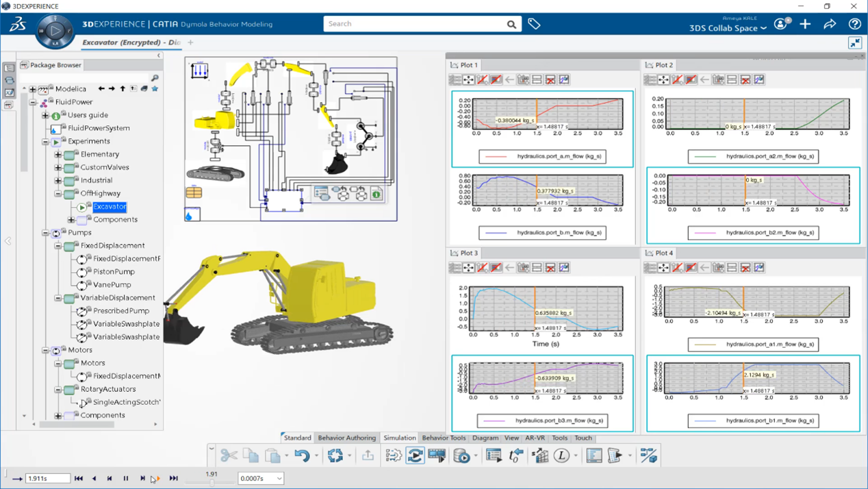The image size is (868, 489).
Task: Open the 0.0007s time step dropdown
Action: [x=279, y=479]
